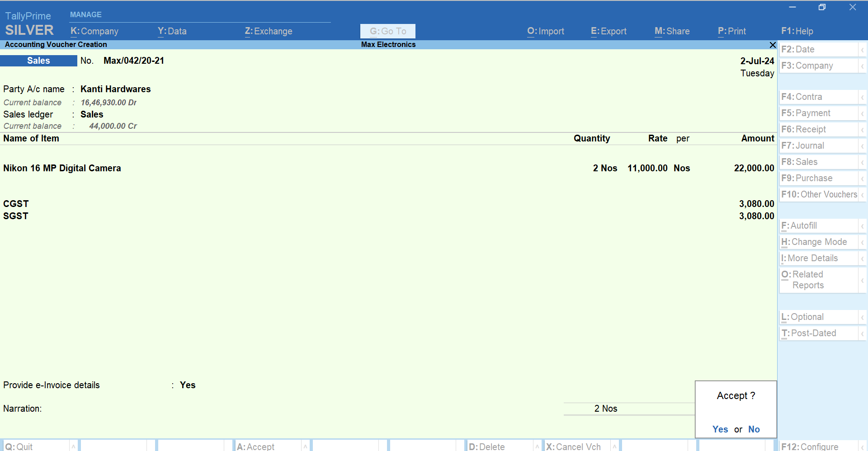
Task: Click X: Cancel Vch in bottom bar
Action: (577, 446)
